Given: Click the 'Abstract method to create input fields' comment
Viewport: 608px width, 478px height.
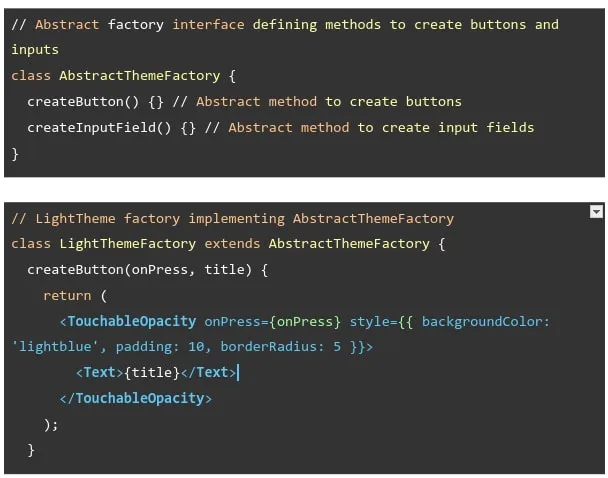Looking at the screenshot, I should (x=381, y=127).
